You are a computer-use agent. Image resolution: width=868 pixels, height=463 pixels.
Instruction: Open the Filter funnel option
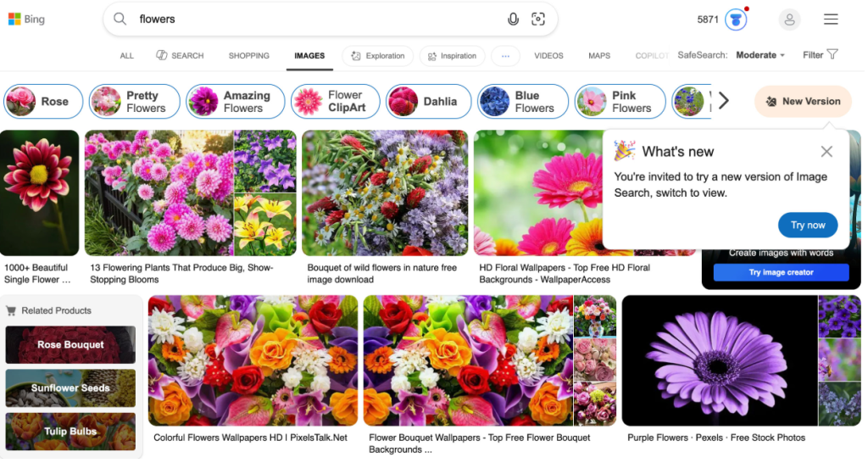point(821,55)
